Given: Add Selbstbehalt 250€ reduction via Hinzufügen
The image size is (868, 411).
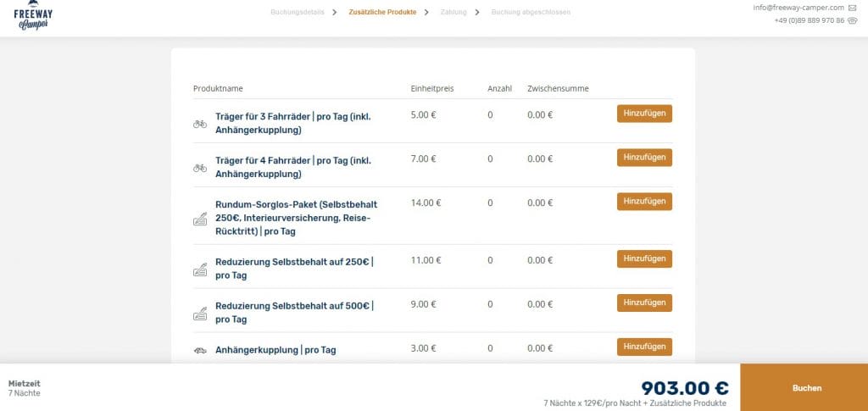Looking at the screenshot, I should coord(644,258).
